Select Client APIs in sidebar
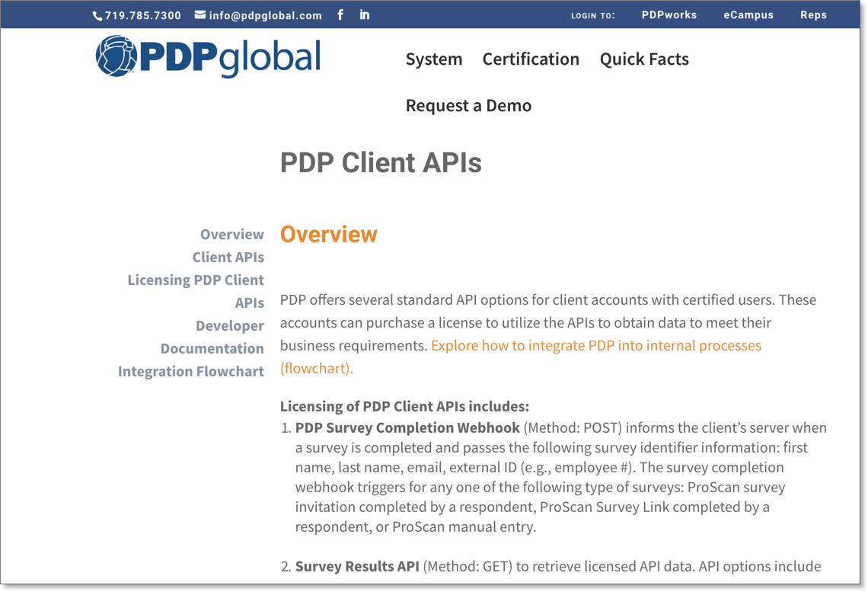868x592 pixels. click(228, 257)
